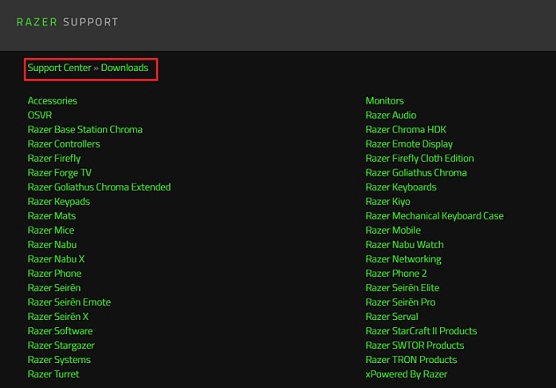Select Razer Base Station Chroma
The height and width of the screenshot is (388, 556).
85,129
